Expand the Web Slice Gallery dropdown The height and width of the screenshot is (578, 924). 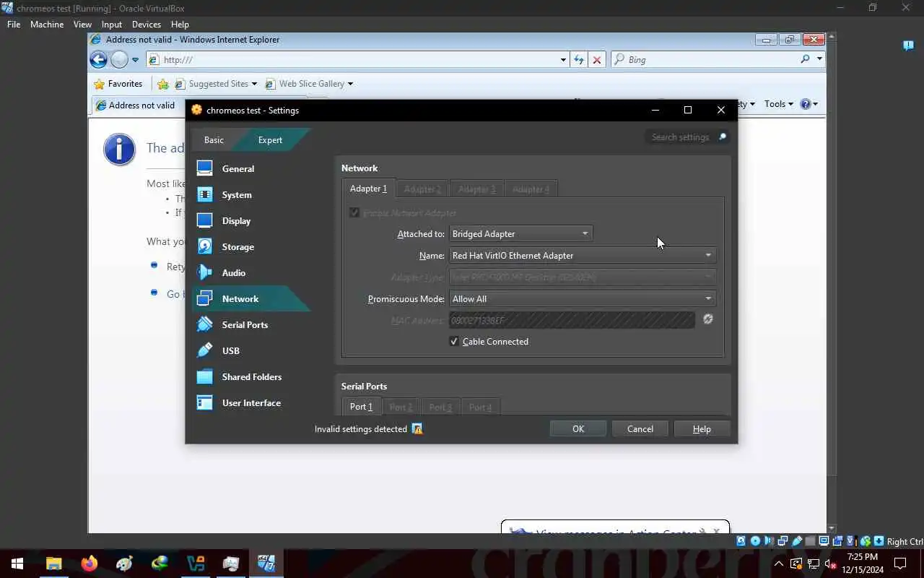coord(350,84)
